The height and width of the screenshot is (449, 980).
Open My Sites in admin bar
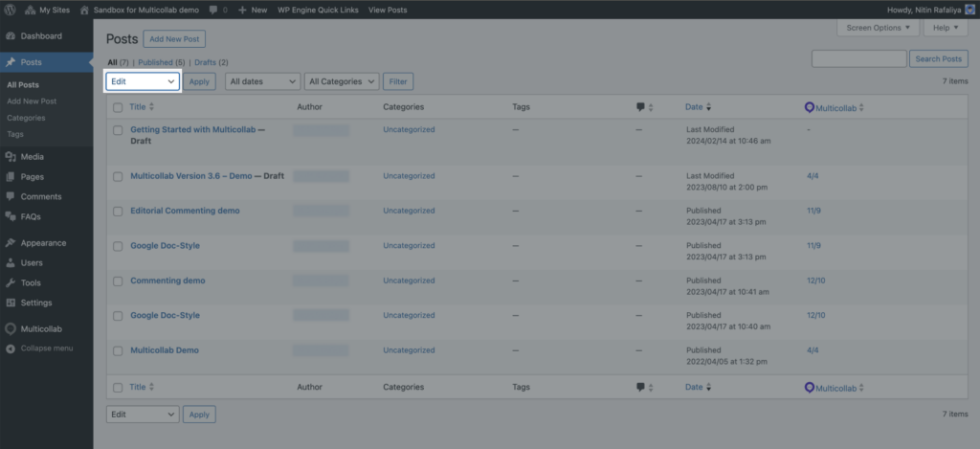click(x=48, y=10)
